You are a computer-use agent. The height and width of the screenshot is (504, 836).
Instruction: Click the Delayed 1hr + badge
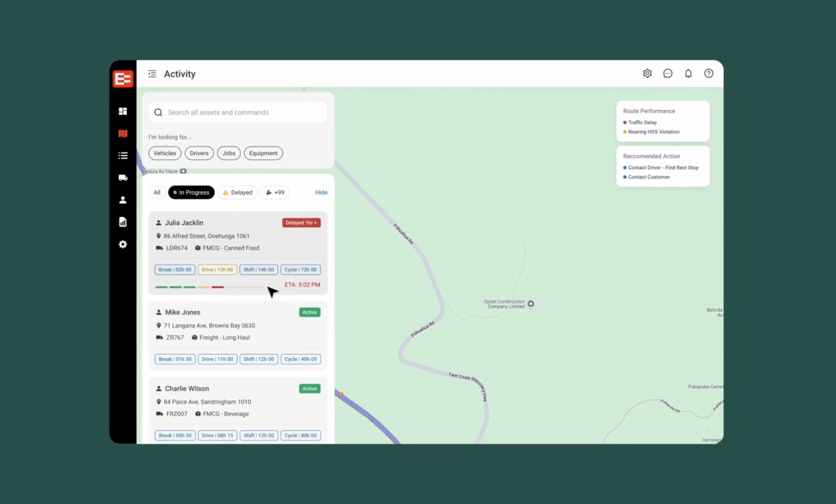[x=301, y=223]
